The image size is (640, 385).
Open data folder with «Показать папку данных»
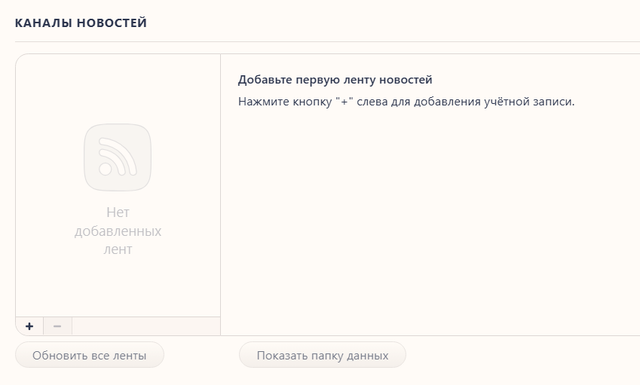coord(322,355)
